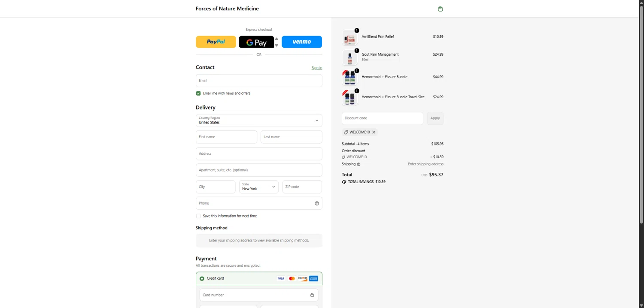Click the Gout Pain Management product thumbnail

click(349, 58)
